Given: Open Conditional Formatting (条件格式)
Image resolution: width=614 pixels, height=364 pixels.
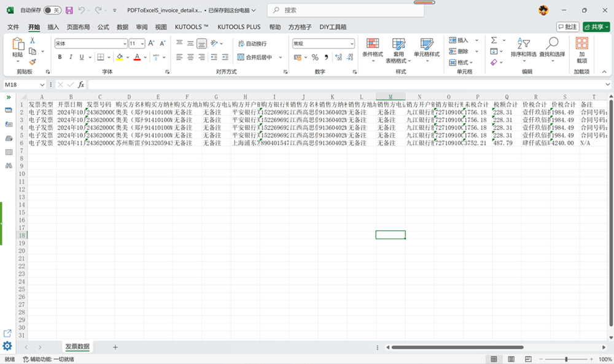Looking at the screenshot, I should coord(373,50).
